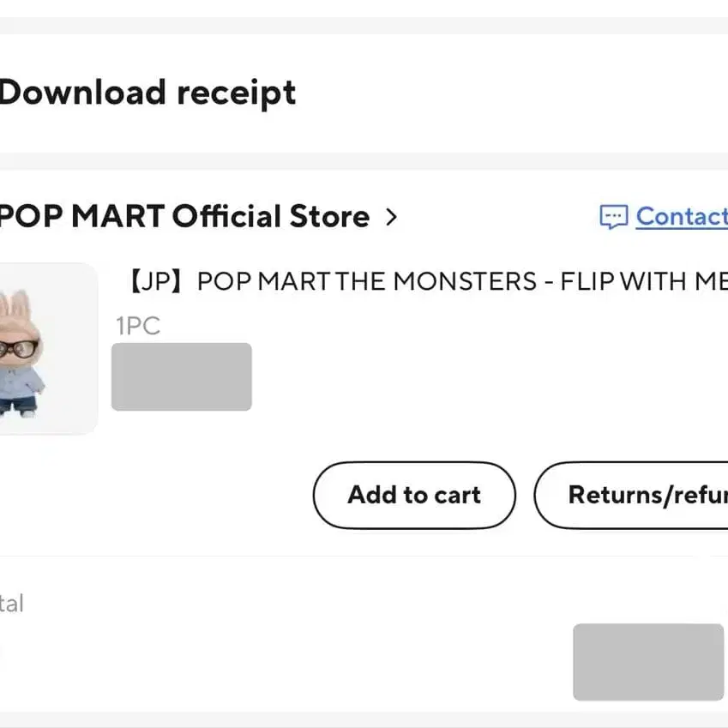Click the gray band below the Total row
Viewport: 728px width, 728px height.
pos(364,719)
